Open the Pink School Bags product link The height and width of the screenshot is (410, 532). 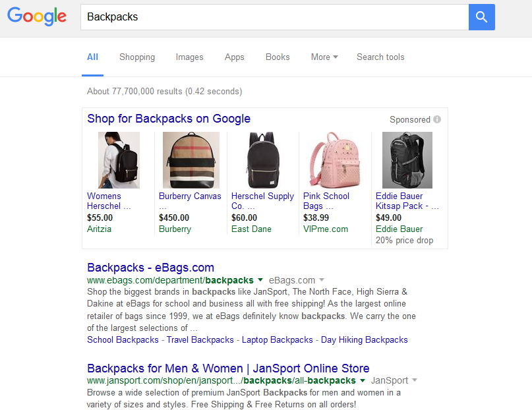326,201
